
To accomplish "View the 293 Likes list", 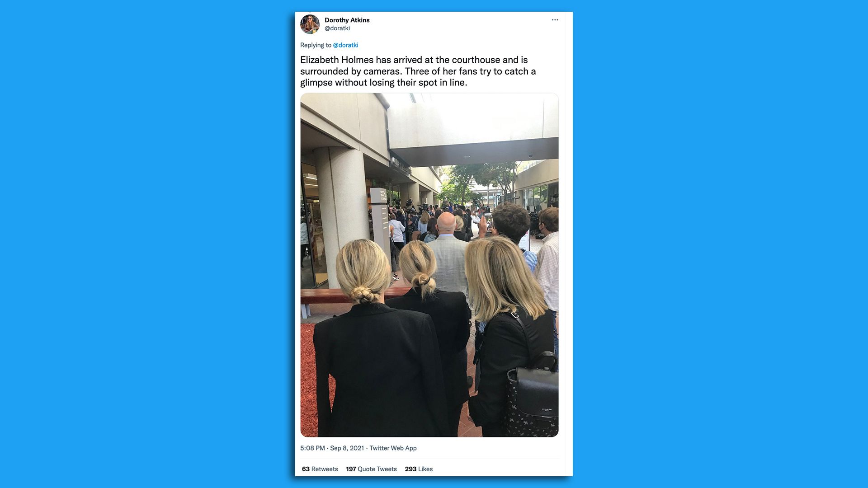I will pos(419,469).
